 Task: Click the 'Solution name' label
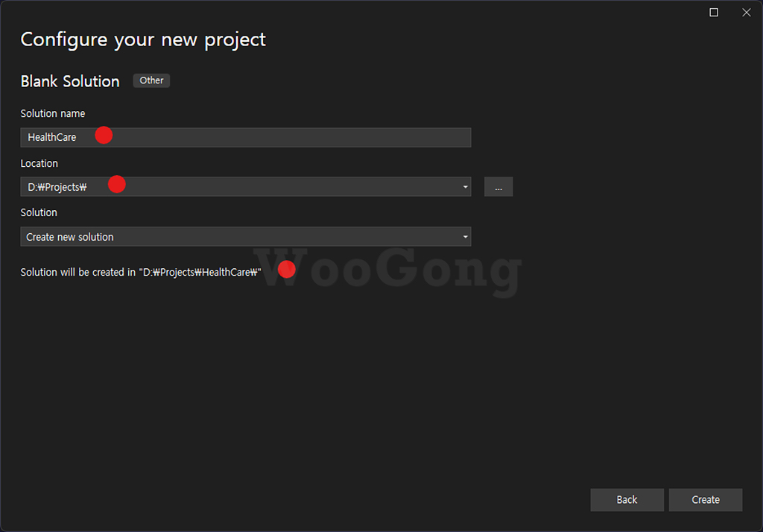tap(53, 113)
